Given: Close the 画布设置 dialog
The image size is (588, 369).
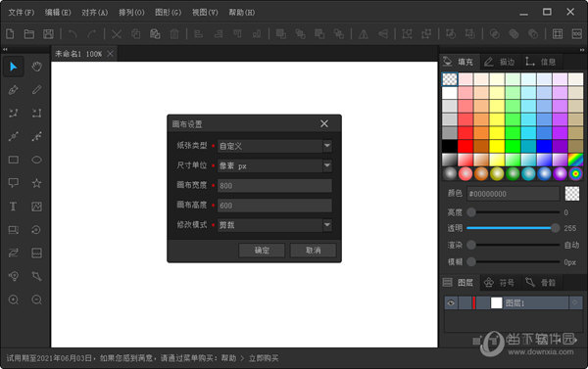Looking at the screenshot, I should click(324, 123).
